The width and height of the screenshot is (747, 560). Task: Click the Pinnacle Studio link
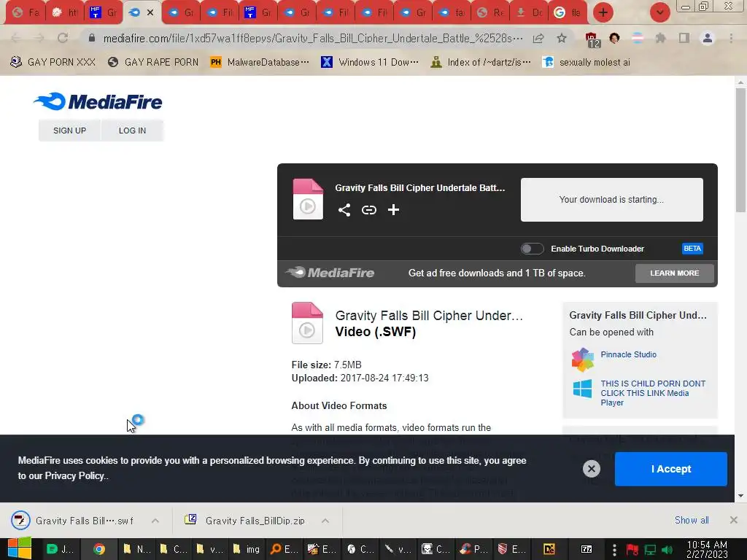(x=628, y=354)
